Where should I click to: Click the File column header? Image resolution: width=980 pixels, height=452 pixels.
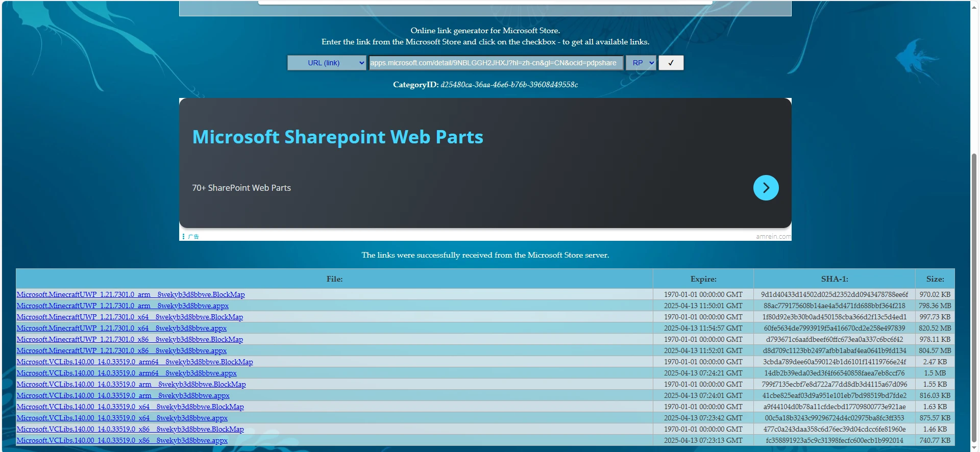334,279
